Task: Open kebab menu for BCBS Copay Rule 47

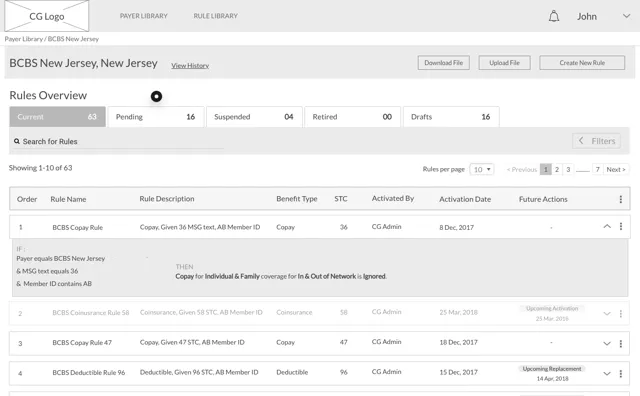Action: tap(620, 343)
